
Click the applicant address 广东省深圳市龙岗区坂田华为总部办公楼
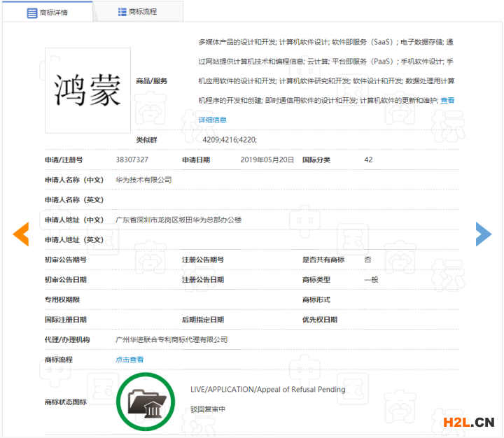pyautogui.click(x=178, y=220)
